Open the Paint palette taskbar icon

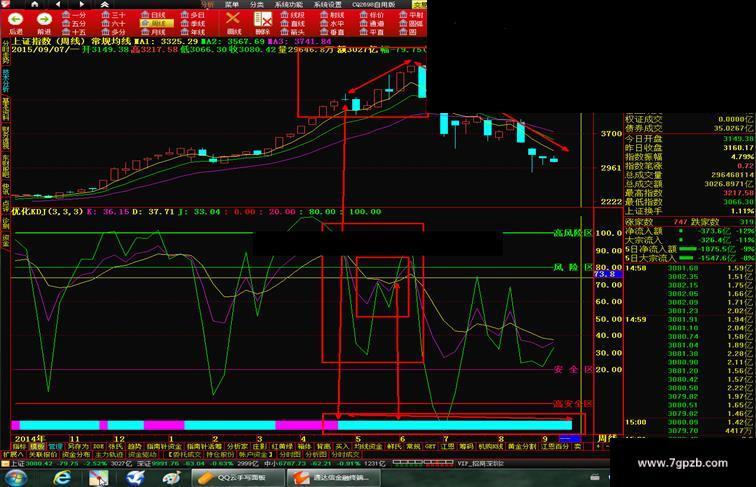(x=172, y=478)
